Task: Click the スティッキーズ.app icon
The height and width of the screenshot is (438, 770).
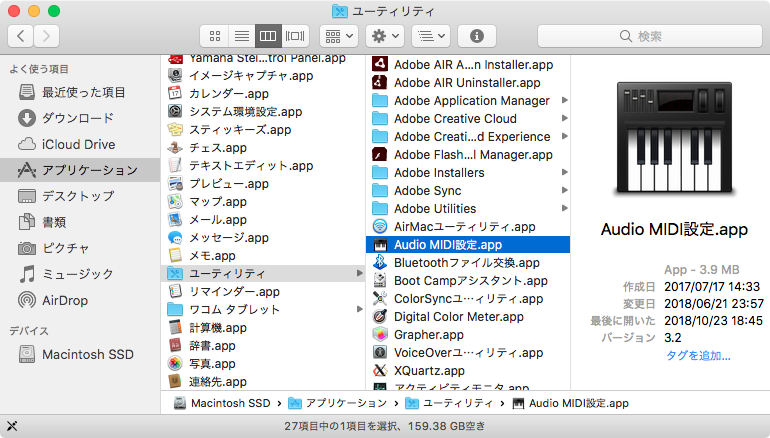Action: point(175,129)
